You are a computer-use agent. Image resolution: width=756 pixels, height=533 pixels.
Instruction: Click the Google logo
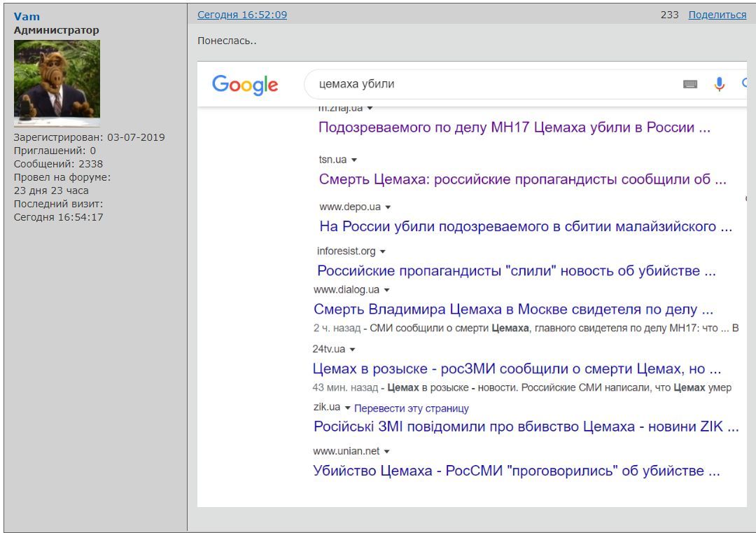point(245,85)
